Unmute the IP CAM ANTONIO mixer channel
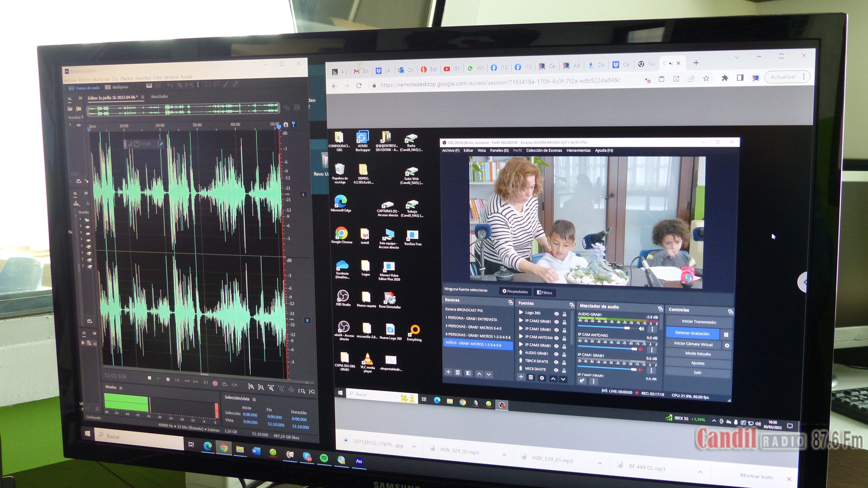The image size is (868, 488). pyautogui.click(x=641, y=349)
